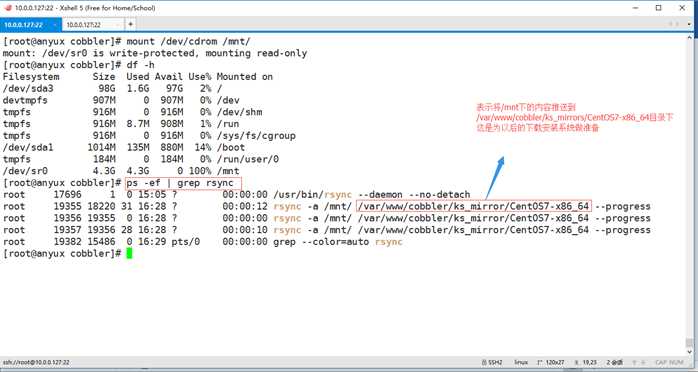Open the tab list dropdown arrow

tap(689, 24)
